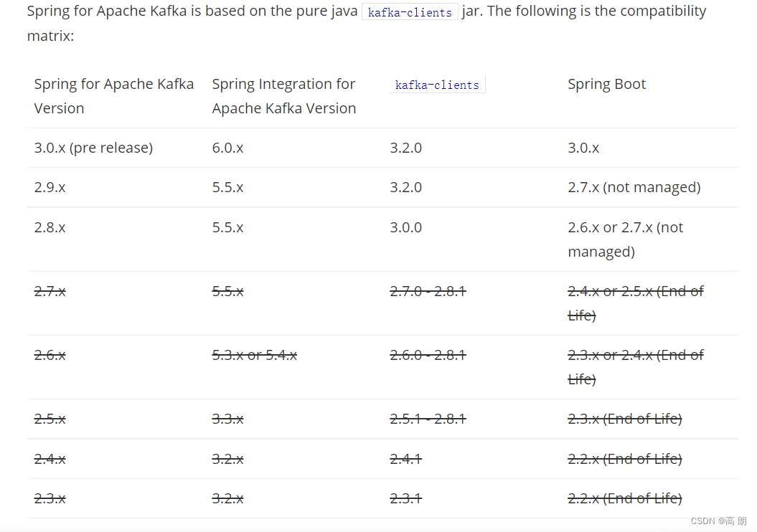This screenshot has height=532, width=757.
Task: Click the Spring for Apache Kafka Version header
Action: 114,96
